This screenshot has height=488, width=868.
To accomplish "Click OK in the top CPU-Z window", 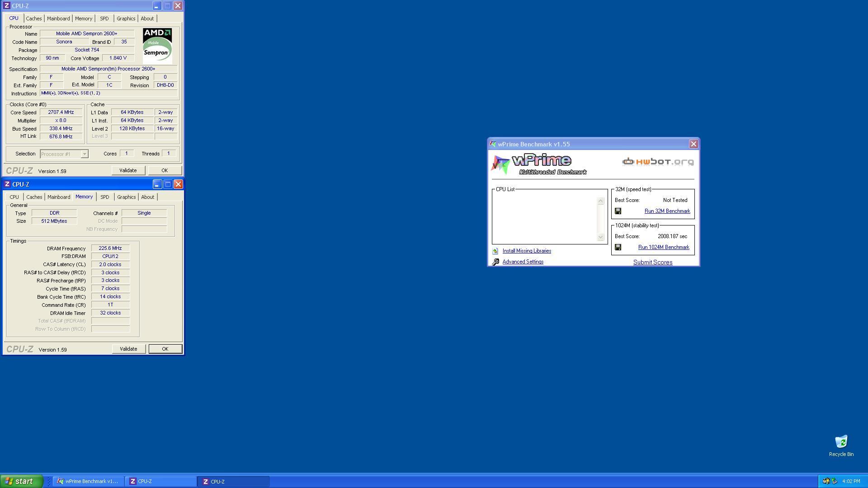I will pos(165,170).
